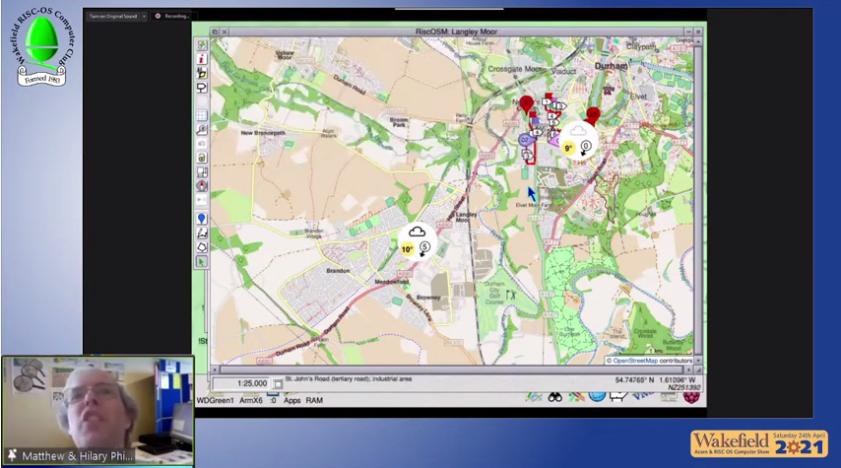Click the padlock lock icon in toolbar
This screenshot has width=841, height=468.
[202, 157]
